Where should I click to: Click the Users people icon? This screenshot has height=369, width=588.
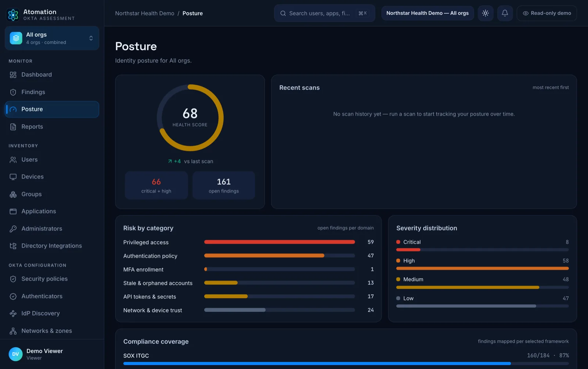(x=13, y=160)
